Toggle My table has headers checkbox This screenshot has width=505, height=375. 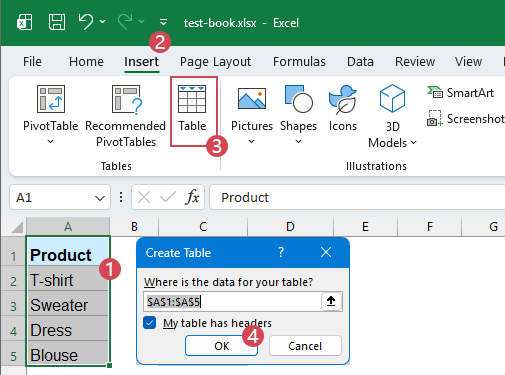[149, 323]
